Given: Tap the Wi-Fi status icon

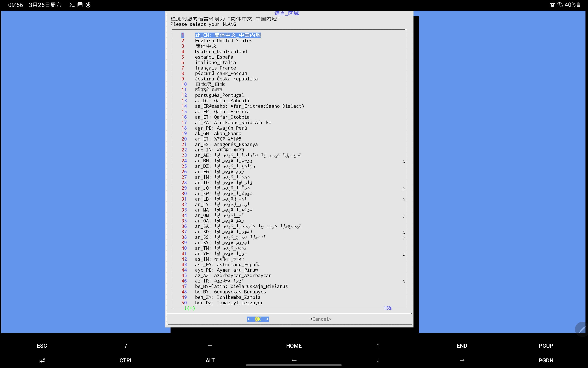Looking at the screenshot, I should pyautogui.click(x=560, y=5).
